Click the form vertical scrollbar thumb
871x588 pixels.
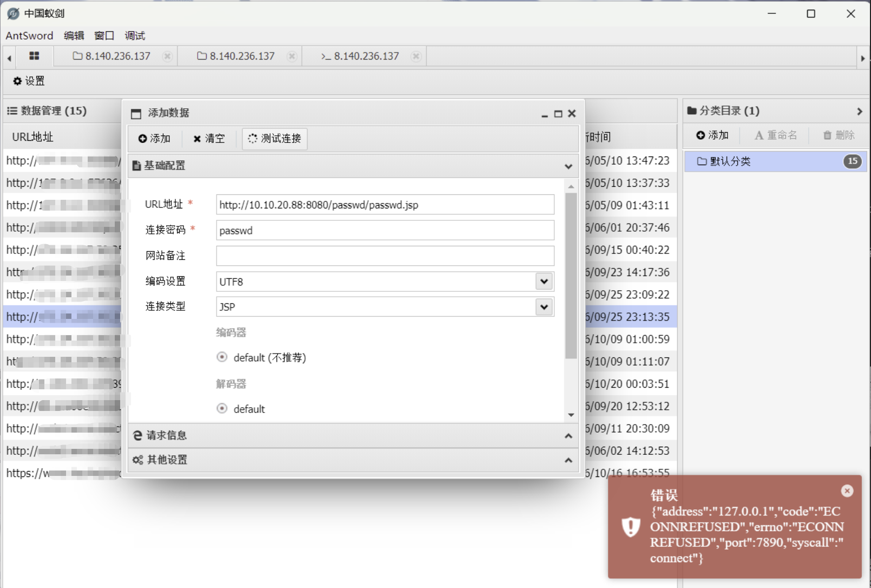click(571, 276)
